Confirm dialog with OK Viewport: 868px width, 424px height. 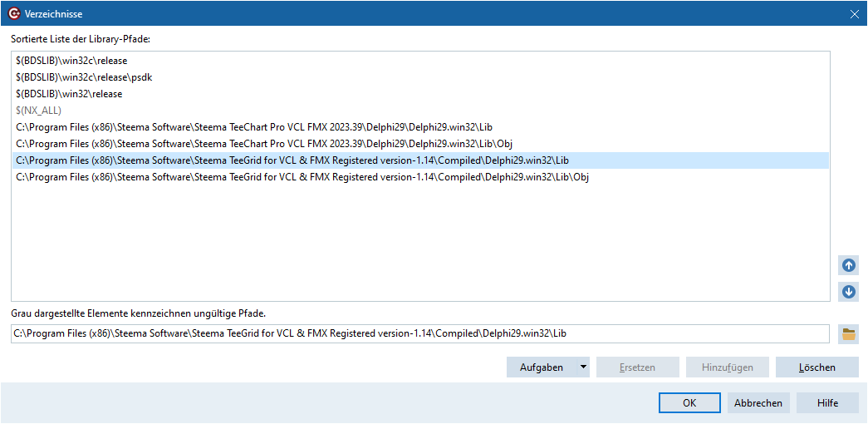(x=689, y=403)
